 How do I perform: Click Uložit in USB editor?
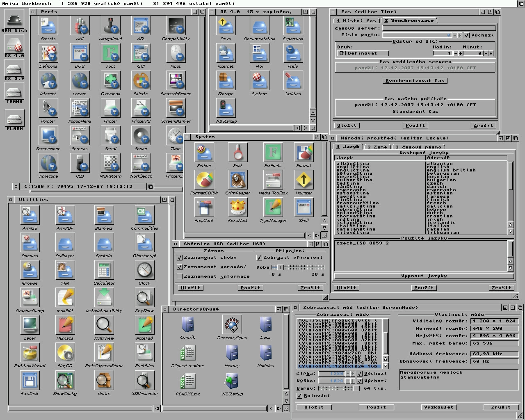[x=191, y=288]
